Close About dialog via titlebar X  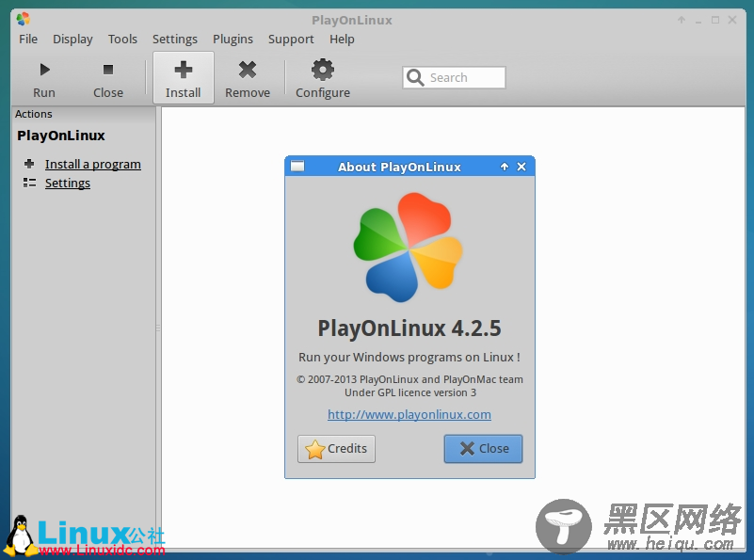coord(521,167)
